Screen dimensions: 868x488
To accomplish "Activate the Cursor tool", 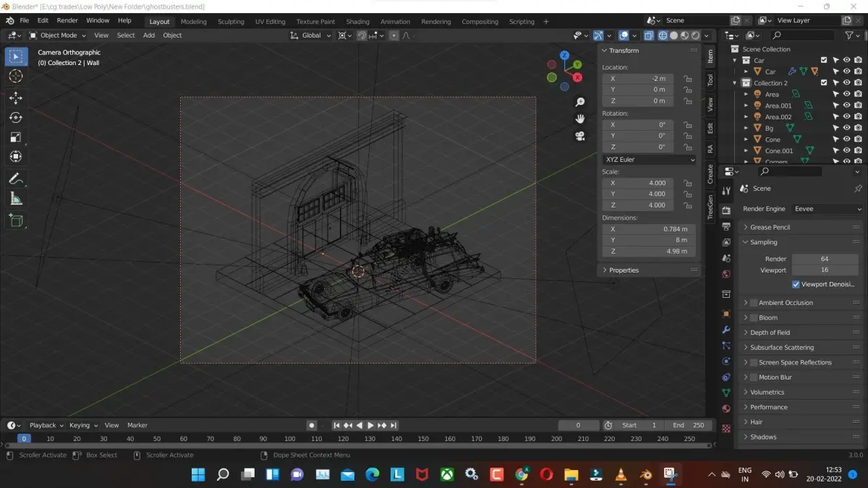I will [16, 76].
